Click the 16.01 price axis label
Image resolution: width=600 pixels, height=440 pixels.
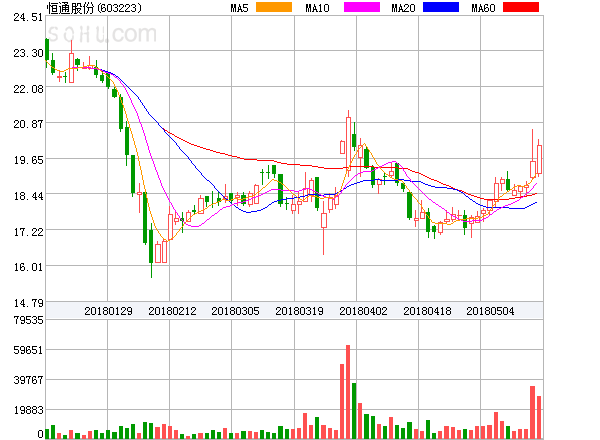point(28,267)
